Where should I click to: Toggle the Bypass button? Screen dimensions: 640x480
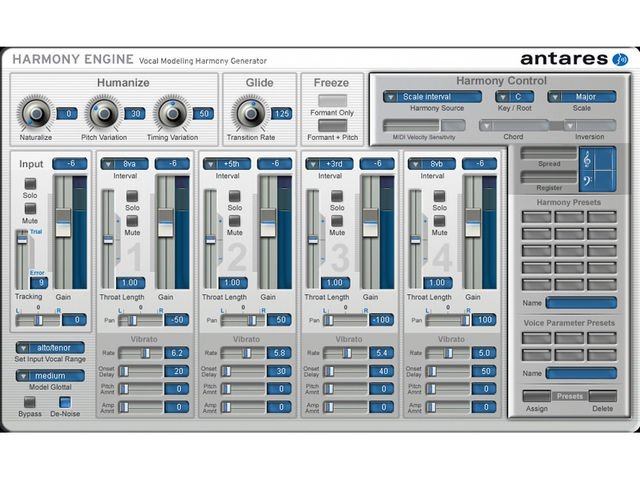click(x=30, y=402)
